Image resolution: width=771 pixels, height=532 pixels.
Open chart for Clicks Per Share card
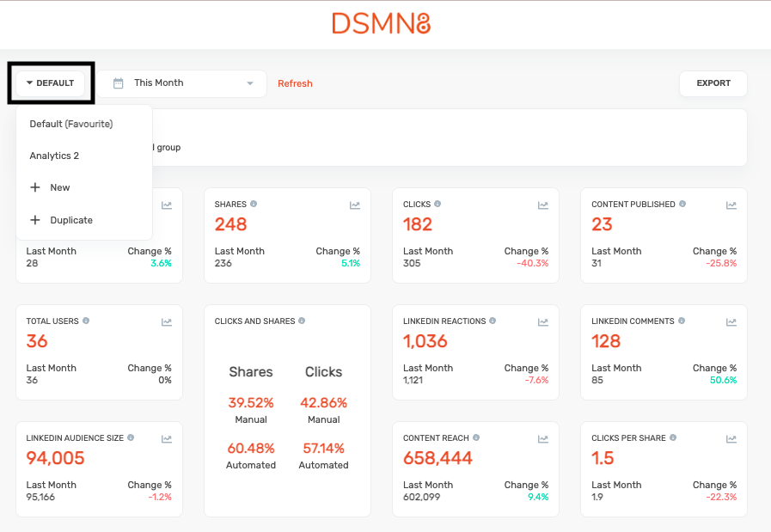[731, 439]
